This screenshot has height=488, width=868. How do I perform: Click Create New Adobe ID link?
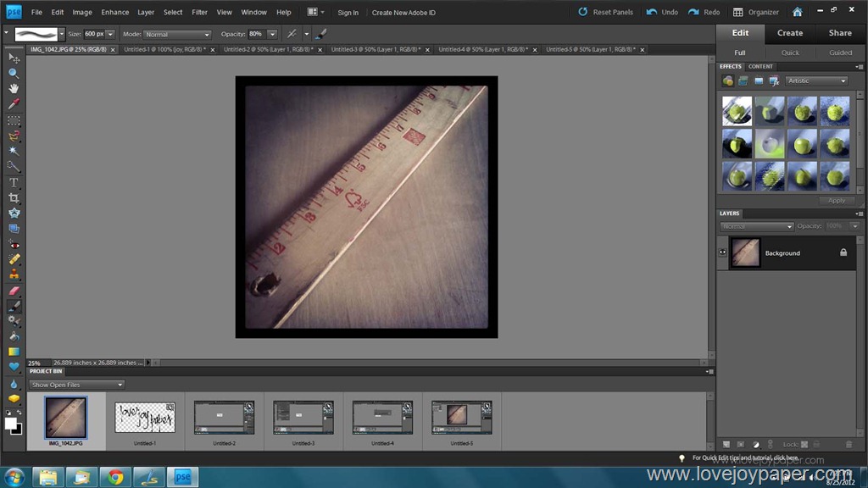403,12
